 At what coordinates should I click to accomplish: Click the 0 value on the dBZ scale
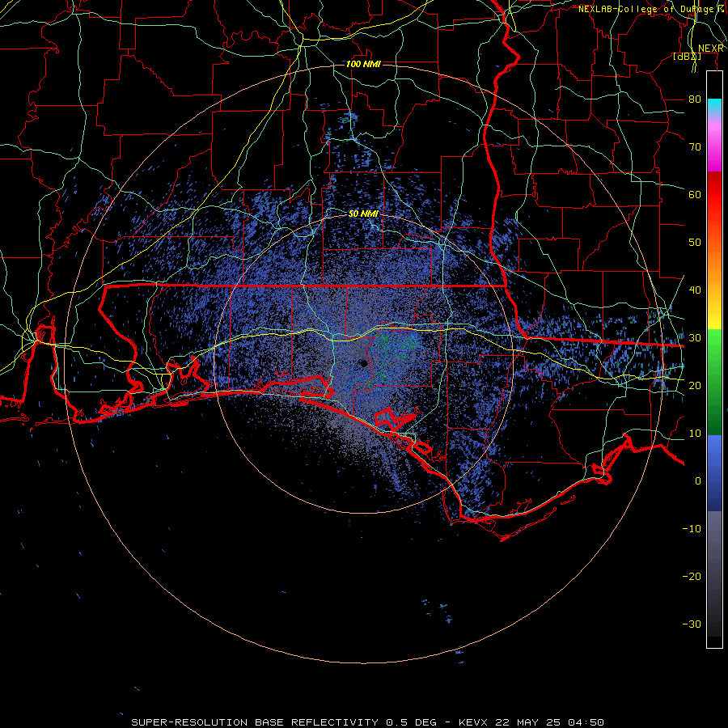[698, 481]
